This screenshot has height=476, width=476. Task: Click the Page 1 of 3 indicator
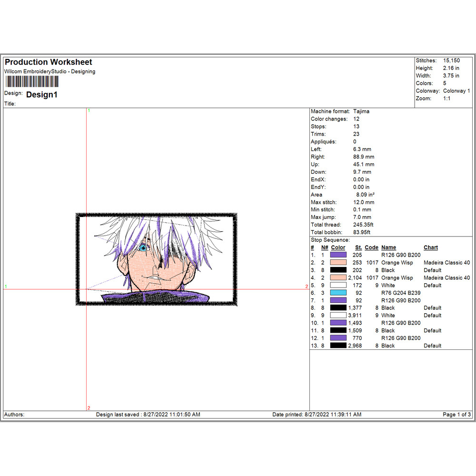(x=456, y=415)
